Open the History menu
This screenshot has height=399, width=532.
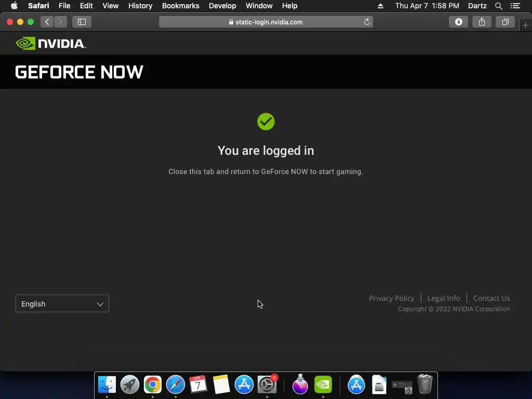click(140, 6)
